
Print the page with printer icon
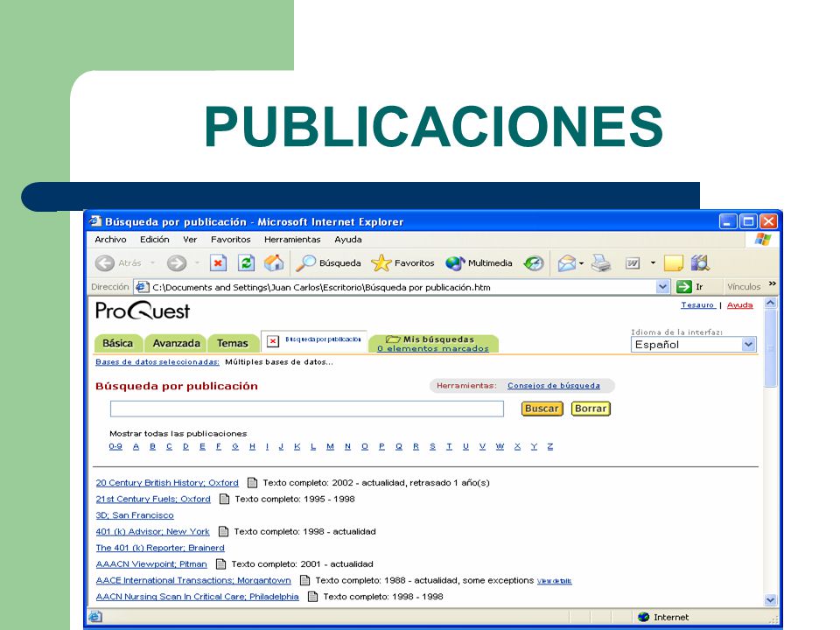(601, 263)
